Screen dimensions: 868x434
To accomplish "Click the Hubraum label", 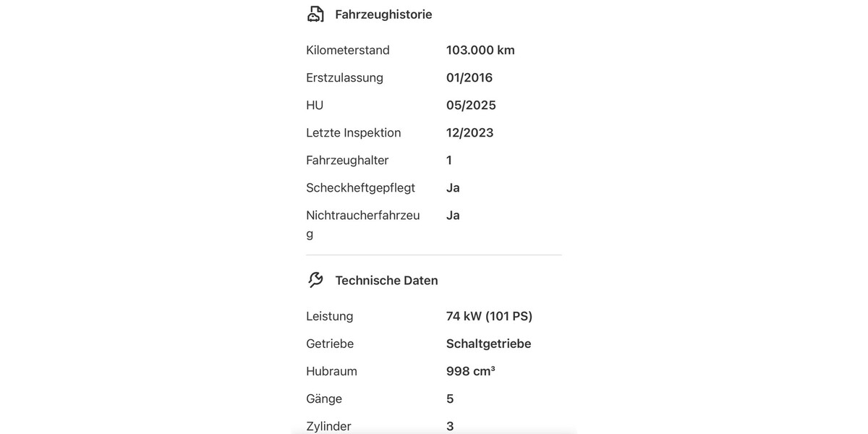I will point(331,371).
